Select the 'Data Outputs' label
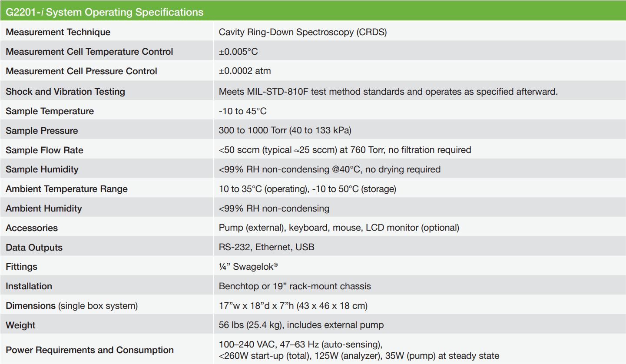This screenshot has height=364, width=626. [x=34, y=248]
